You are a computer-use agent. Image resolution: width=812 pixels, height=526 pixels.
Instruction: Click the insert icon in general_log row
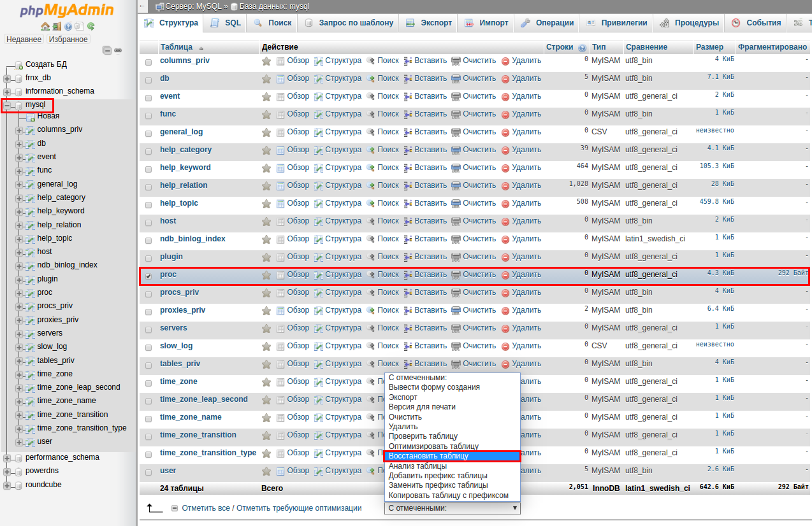tap(408, 132)
